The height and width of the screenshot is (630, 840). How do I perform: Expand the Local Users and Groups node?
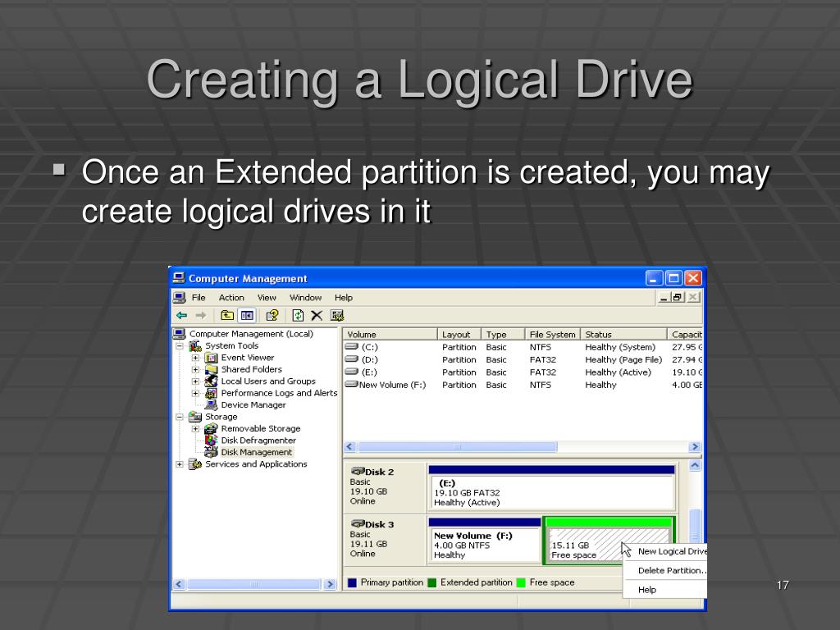click(195, 381)
